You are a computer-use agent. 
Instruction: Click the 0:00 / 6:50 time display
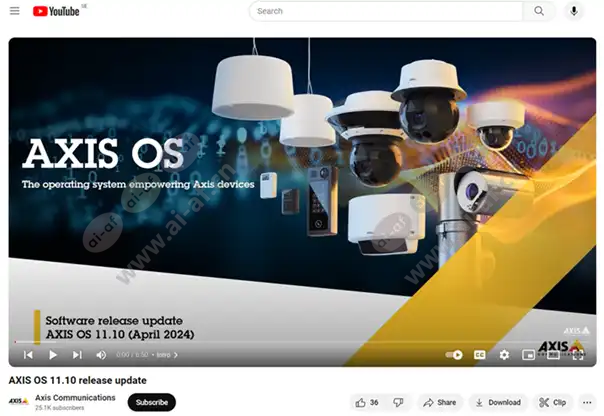tap(132, 355)
